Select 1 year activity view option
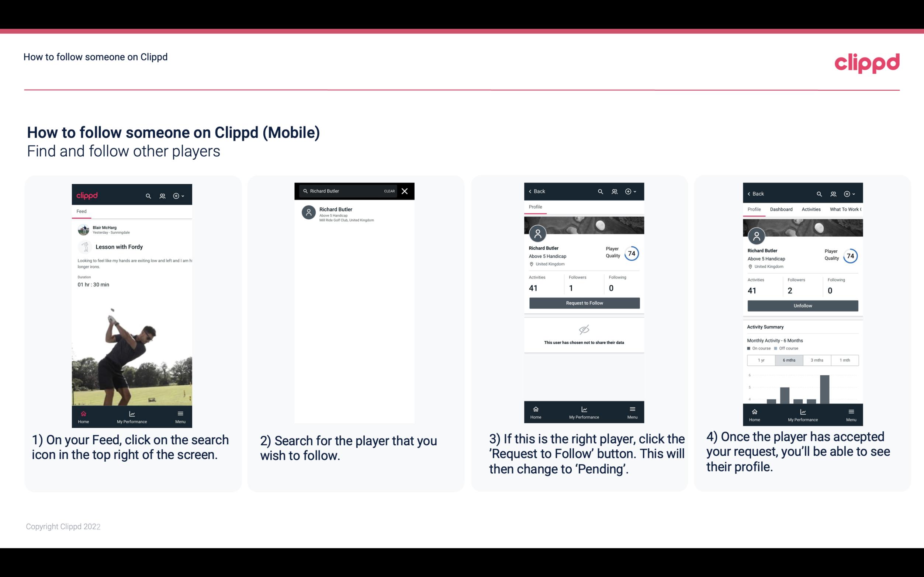Image resolution: width=924 pixels, height=577 pixels. (x=760, y=359)
